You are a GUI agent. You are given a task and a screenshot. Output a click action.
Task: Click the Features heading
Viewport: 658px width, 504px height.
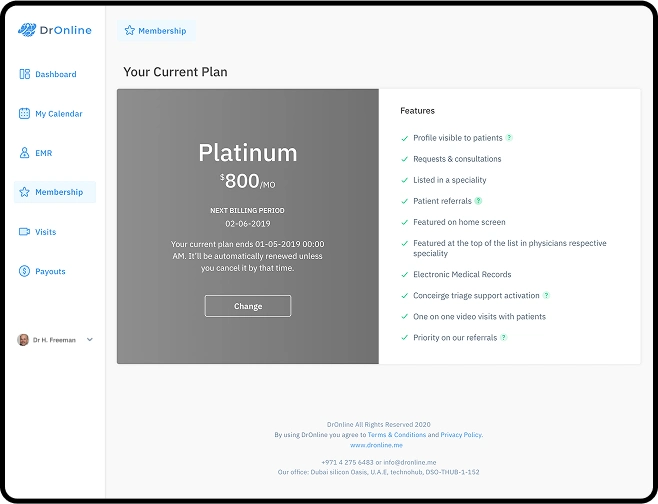(x=417, y=111)
